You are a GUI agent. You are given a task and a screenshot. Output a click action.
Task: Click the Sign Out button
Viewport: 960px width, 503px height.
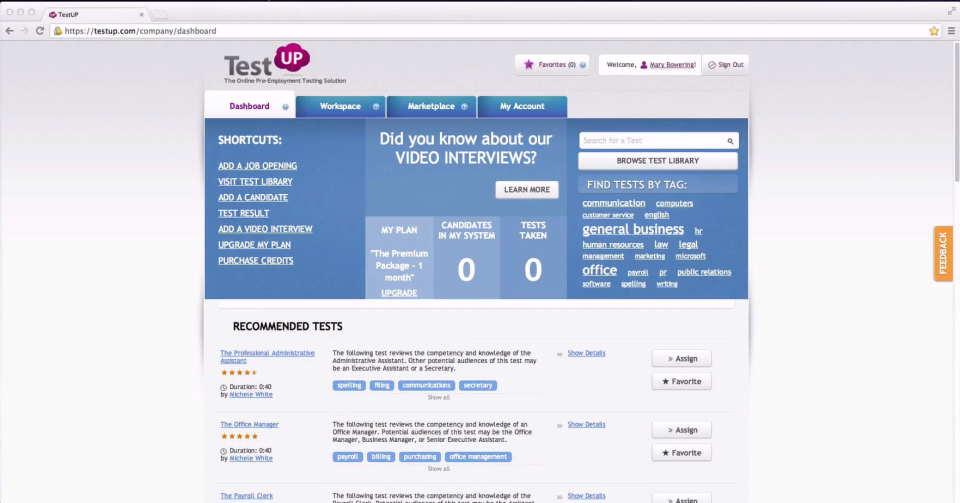(x=726, y=64)
